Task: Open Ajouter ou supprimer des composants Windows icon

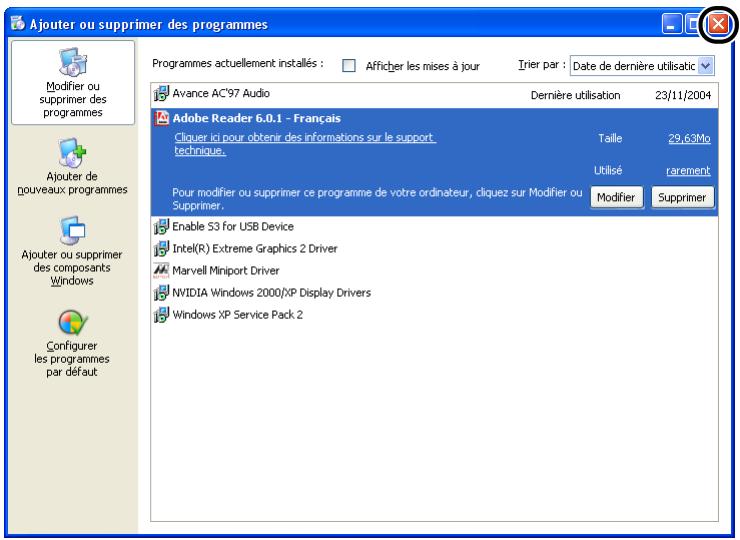Action: (x=73, y=230)
